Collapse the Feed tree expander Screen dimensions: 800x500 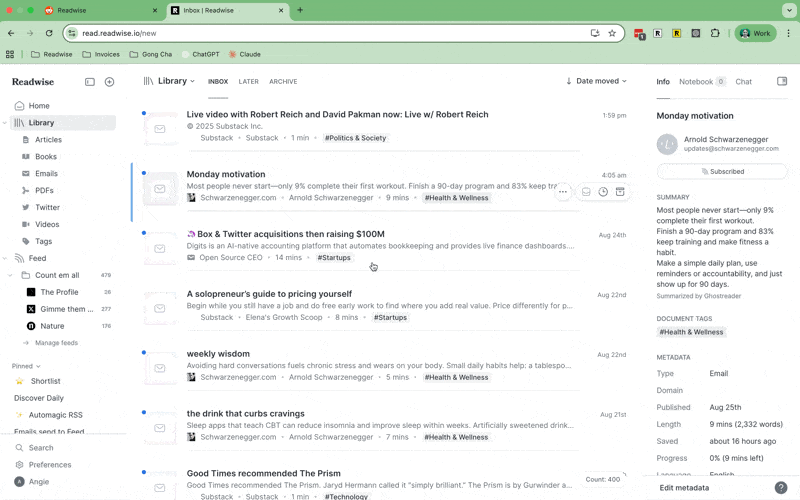[x=5, y=258]
